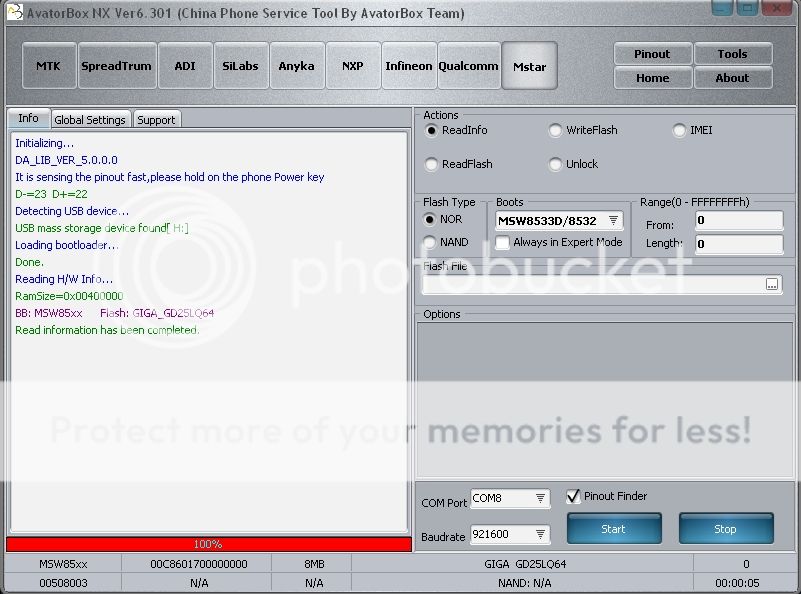Open the COM Port dropdown
801x594 pixels.
[x=540, y=499]
